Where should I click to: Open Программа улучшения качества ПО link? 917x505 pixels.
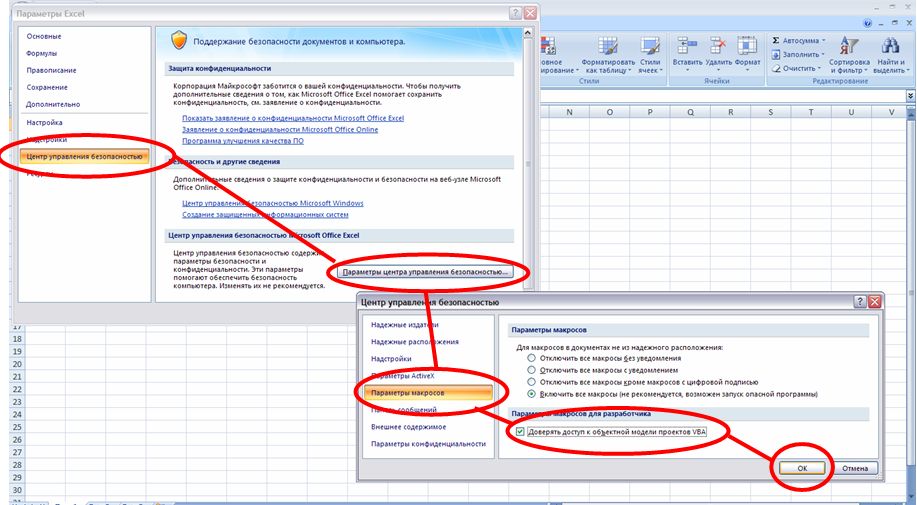[x=243, y=141]
